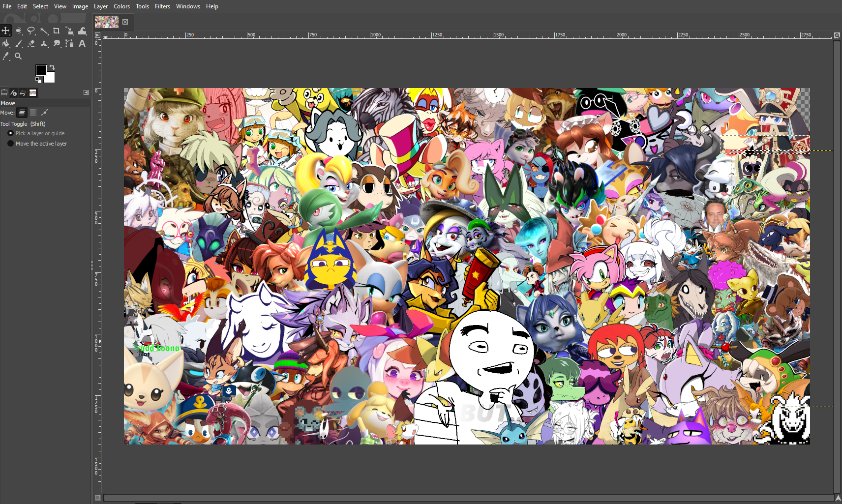
Task: Select the Free Select lasso tool
Action: 31,30
